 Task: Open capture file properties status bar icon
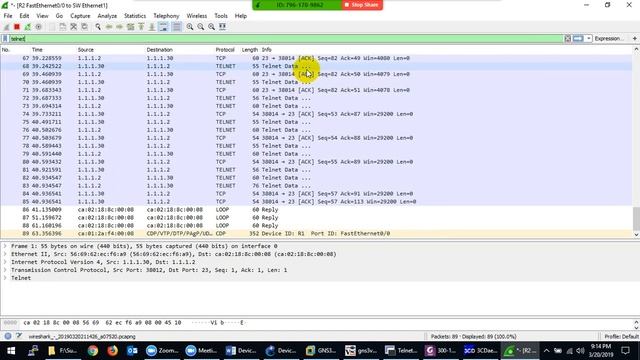click(x=19, y=336)
